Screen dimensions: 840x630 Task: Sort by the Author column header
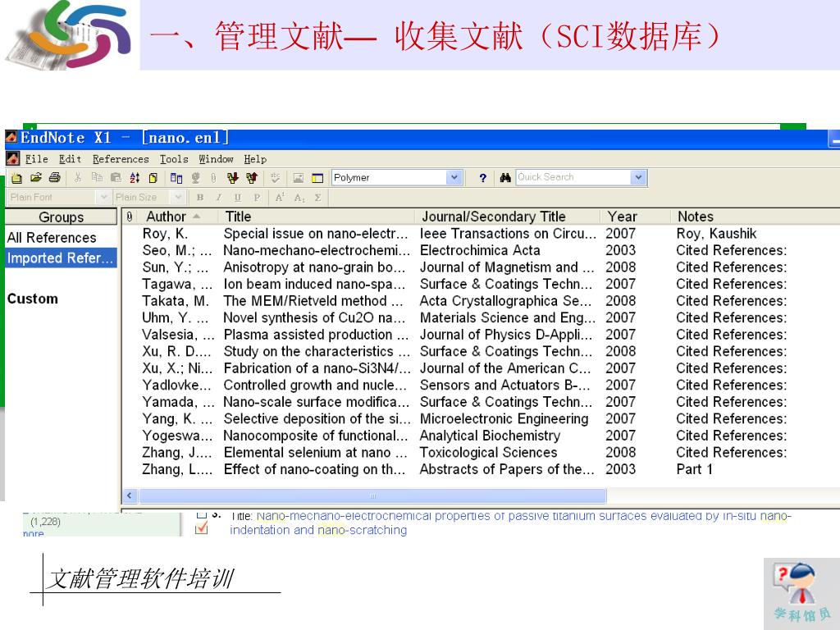177,217
